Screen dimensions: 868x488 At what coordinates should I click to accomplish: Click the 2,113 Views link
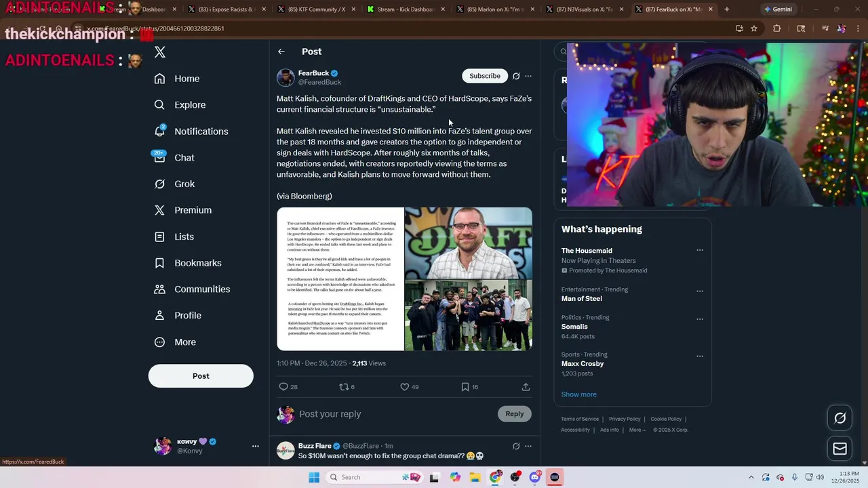click(369, 363)
